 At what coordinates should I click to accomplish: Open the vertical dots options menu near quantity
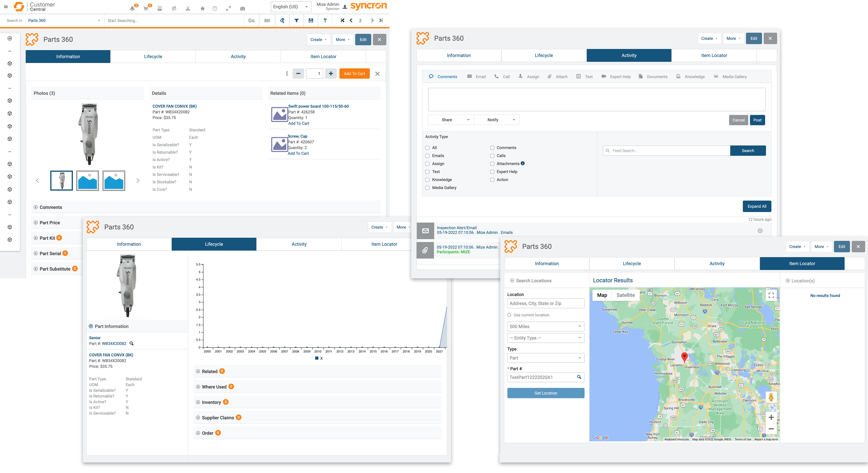tap(287, 73)
